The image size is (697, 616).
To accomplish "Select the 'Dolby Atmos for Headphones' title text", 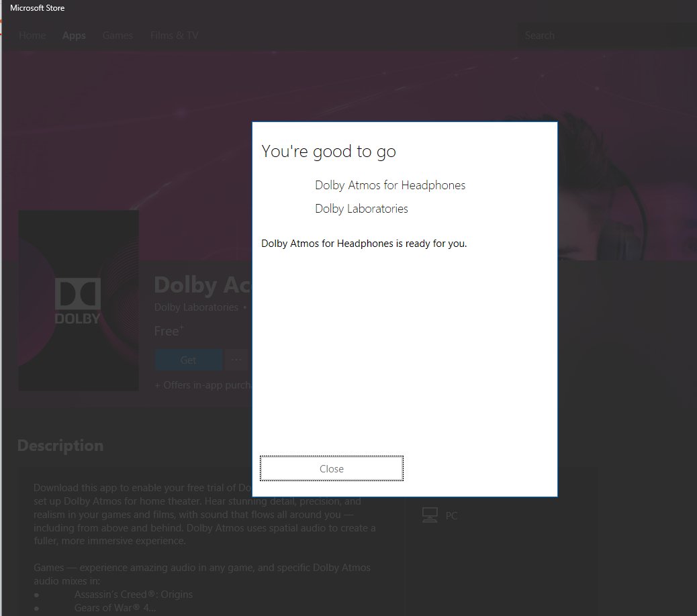I will coord(390,185).
